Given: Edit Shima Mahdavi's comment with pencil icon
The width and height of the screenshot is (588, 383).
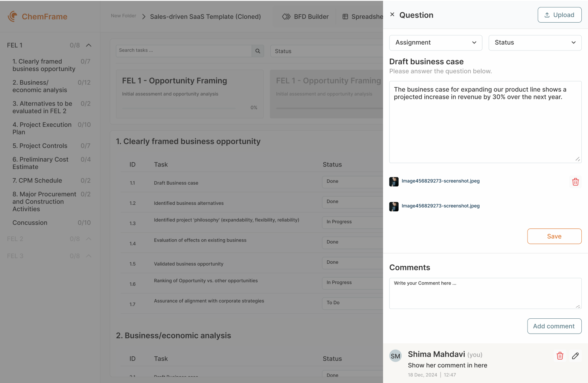Looking at the screenshot, I should pyautogui.click(x=575, y=356).
